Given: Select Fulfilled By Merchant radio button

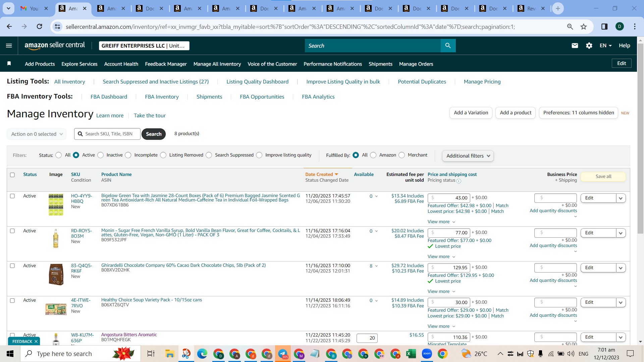Looking at the screenshot, I should pos(402,155).
